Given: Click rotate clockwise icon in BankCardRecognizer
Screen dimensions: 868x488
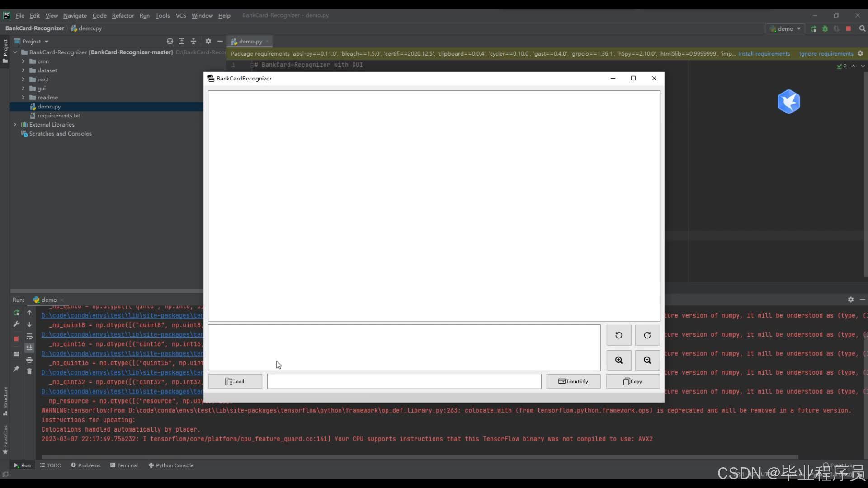Looking at the screenshot, I should (647, 335).
